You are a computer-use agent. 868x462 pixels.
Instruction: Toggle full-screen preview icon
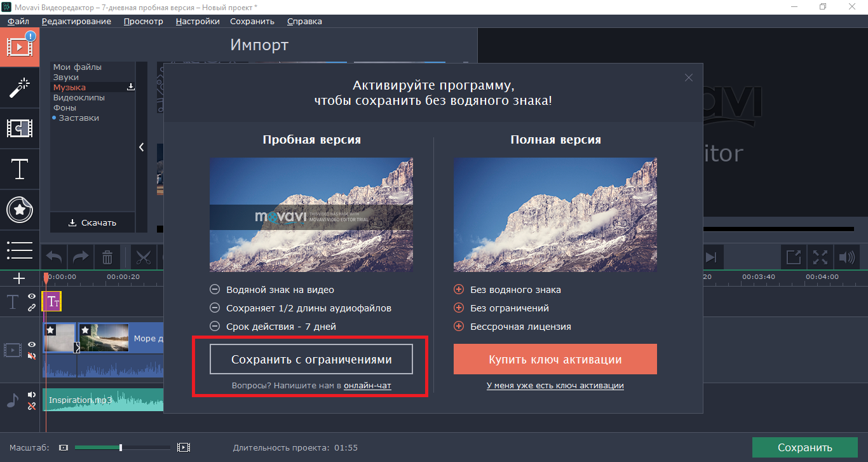820,257
